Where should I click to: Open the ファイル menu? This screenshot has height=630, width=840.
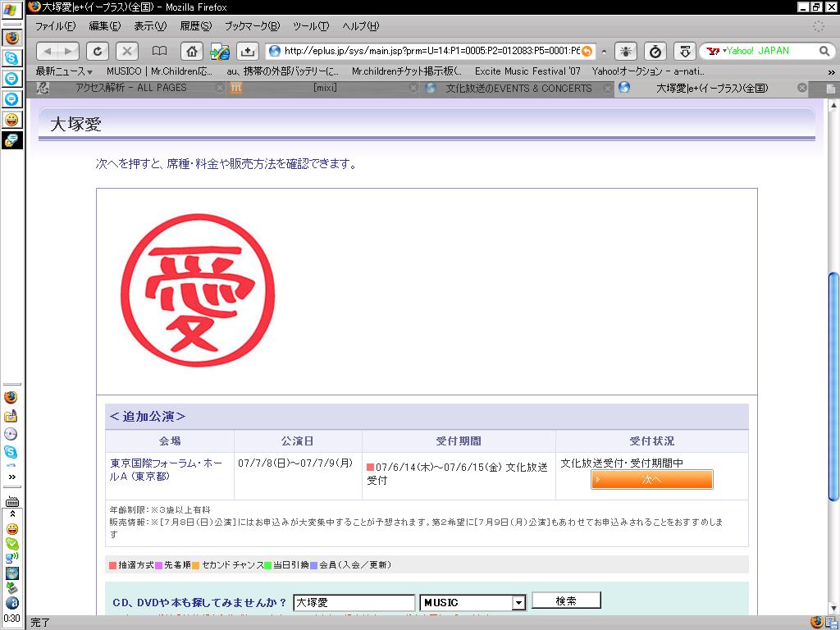tap(55, 25)
